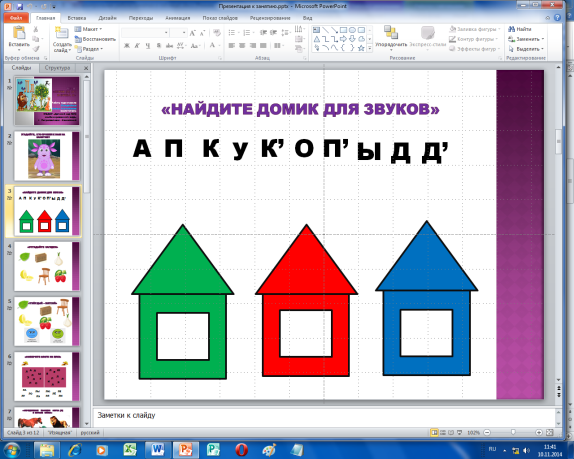Click the Reset (Восстановить) button
574x459 pixels.
point(95,39)
